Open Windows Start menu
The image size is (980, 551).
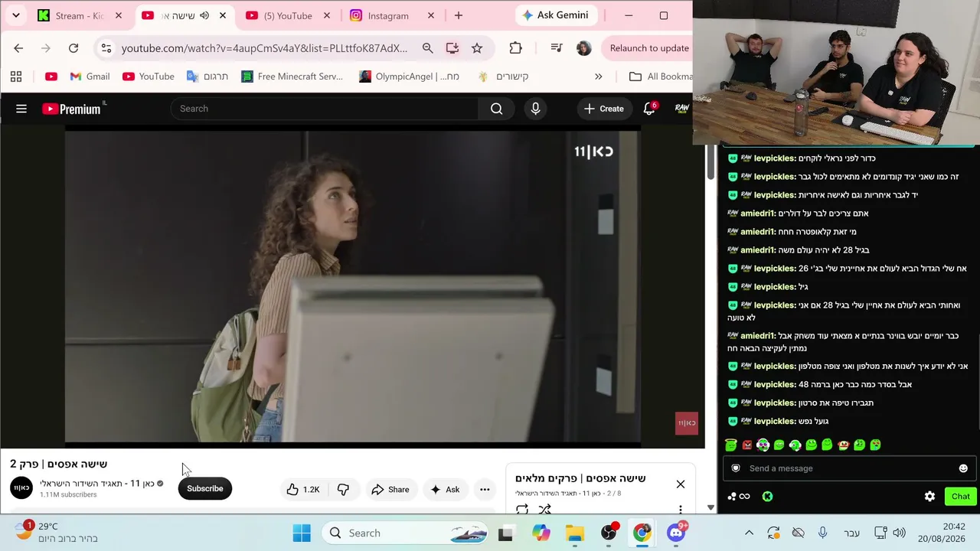click(302, 533)
